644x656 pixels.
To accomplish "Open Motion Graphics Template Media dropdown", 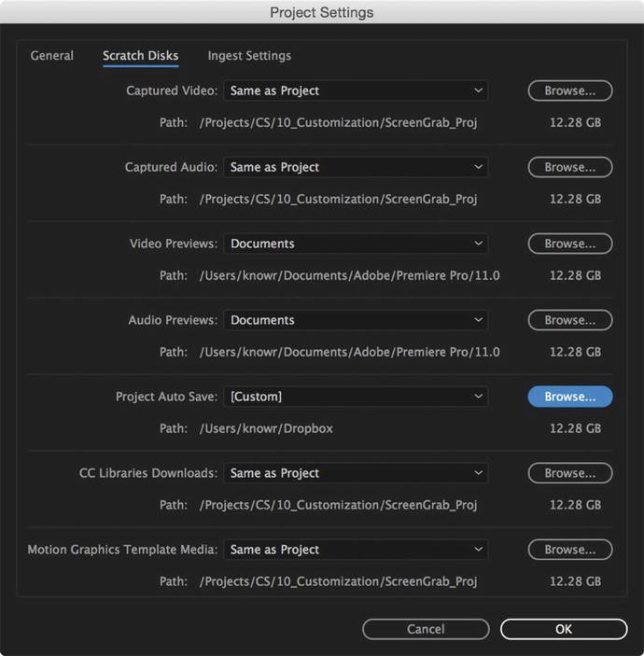I will (356, 550).
